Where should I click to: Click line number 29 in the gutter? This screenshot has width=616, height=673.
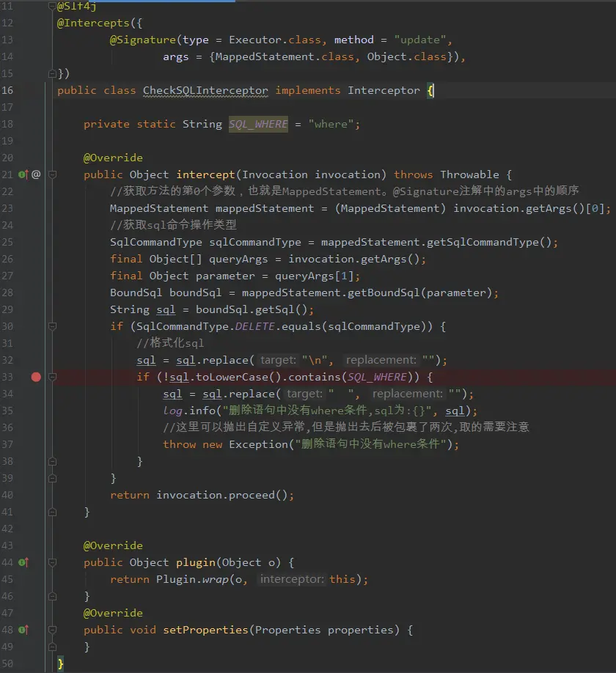click(x=7, y=309)
